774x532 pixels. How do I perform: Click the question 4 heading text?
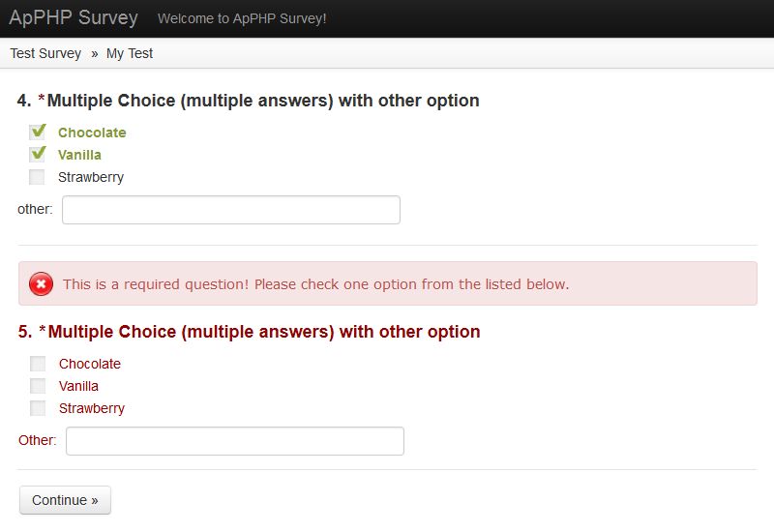(249, 101)
